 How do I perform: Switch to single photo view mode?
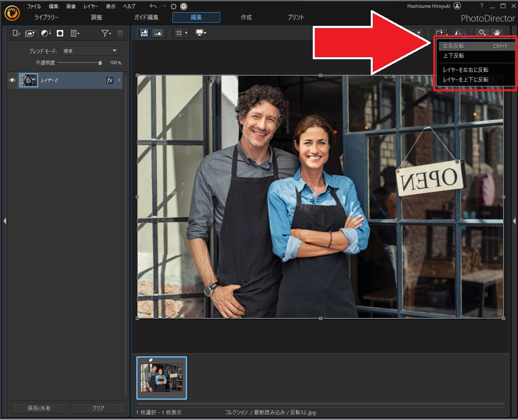point(158,33)
